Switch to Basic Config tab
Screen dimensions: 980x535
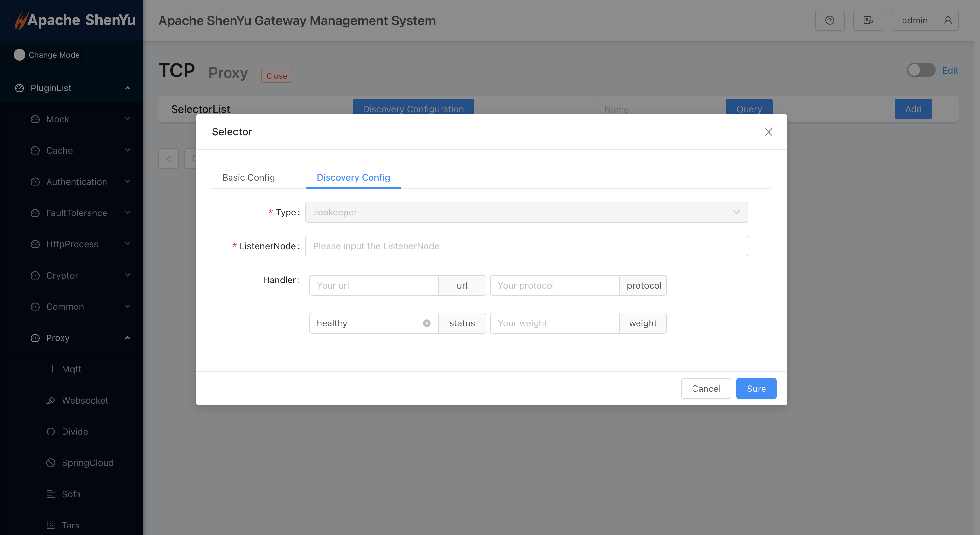point(248,177)
